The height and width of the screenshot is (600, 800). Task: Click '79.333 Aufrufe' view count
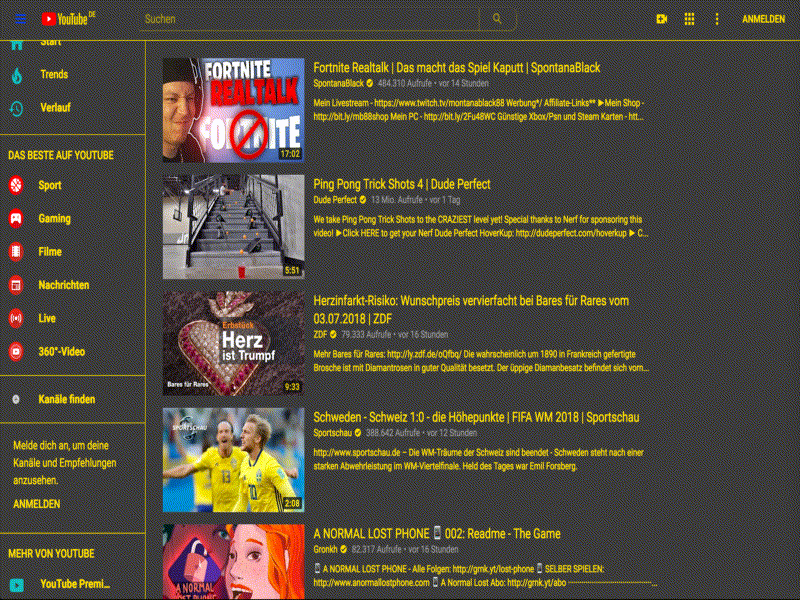(366, 335)
